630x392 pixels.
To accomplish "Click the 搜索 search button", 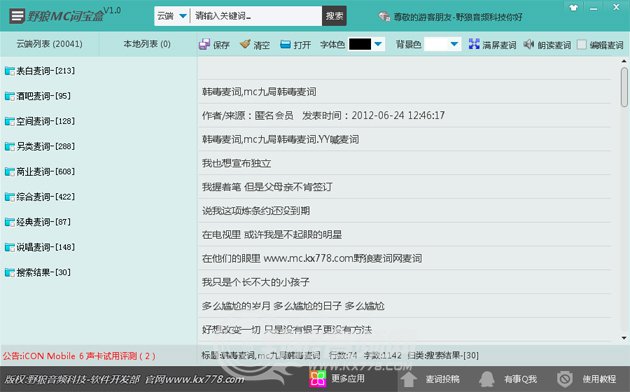I will (x=334, y=16).
